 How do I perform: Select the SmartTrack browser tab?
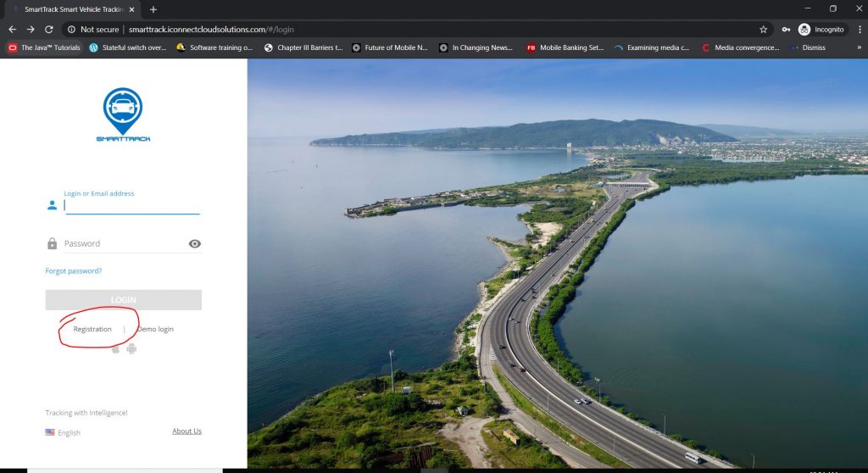click(72, 9)
